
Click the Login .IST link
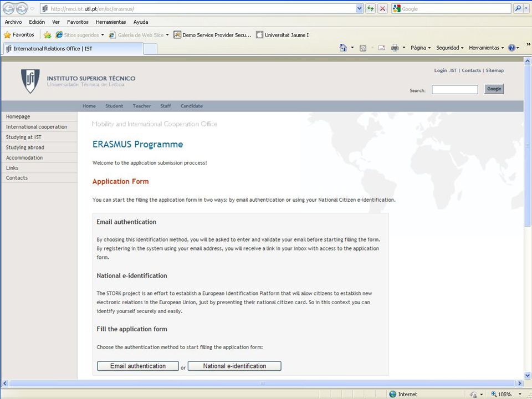pos(446,70)
